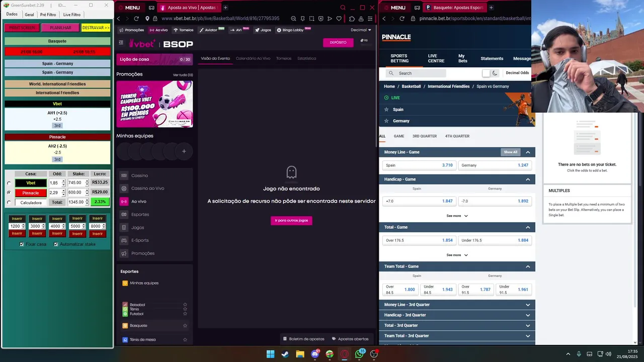Click the heart bookmark icon in vbet browser
644x362 pixels.
(x=339, y=19)
